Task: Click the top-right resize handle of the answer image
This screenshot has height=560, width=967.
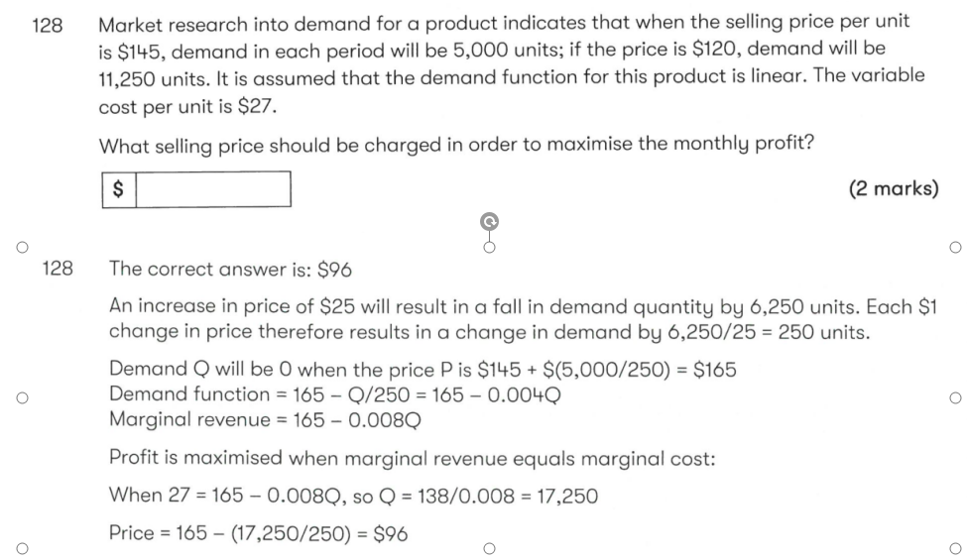Action: [954, 246]
